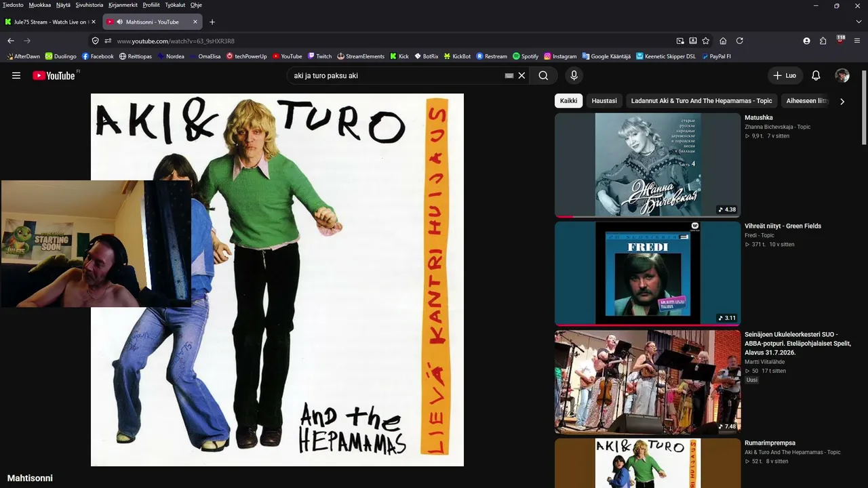Open the Firefox application menu
868x488 pixels.
click(x=859, y=41)
